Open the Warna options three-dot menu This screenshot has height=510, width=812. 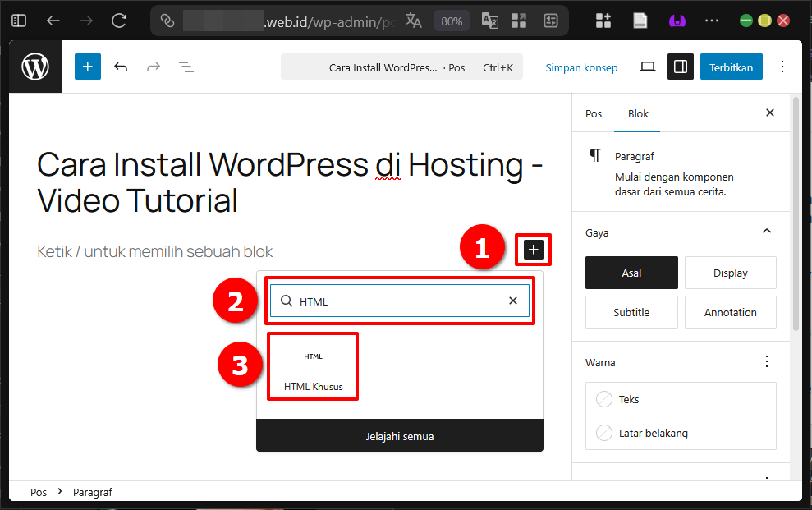pyautogui.click(x=767, y=361)
